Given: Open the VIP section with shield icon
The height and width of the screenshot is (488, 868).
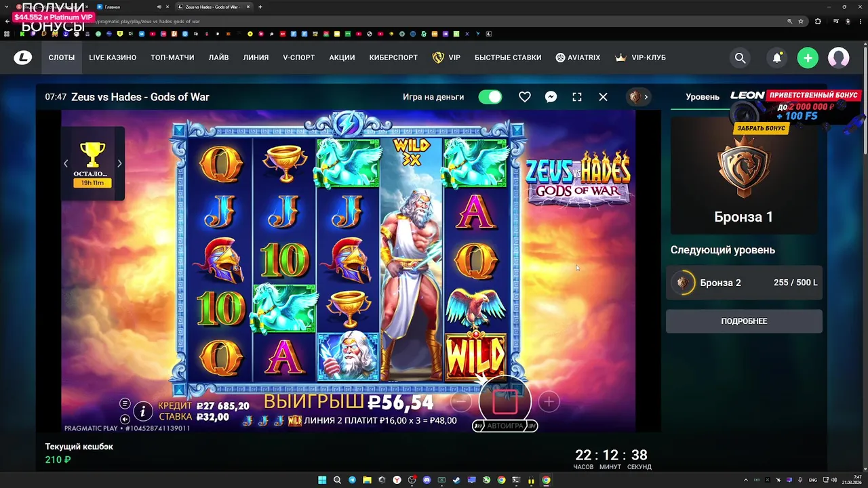Looking at the screenshot, I should (x=446, y=58).
